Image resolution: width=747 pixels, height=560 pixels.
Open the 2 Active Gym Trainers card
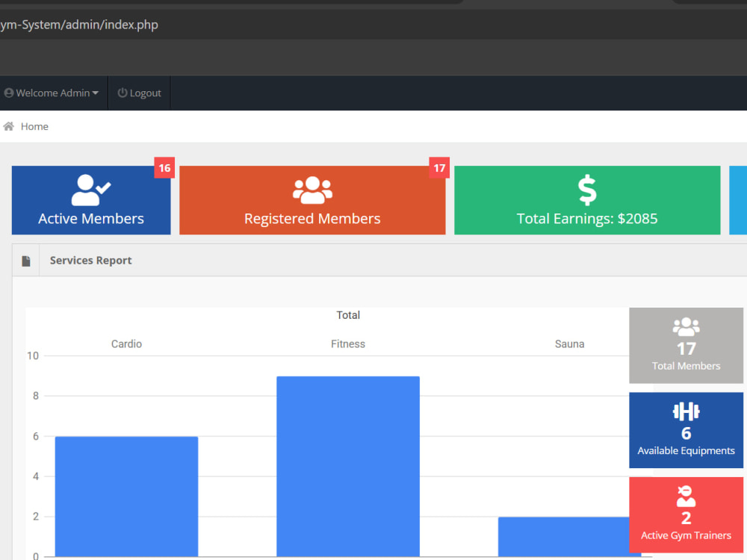click(686, 514)
